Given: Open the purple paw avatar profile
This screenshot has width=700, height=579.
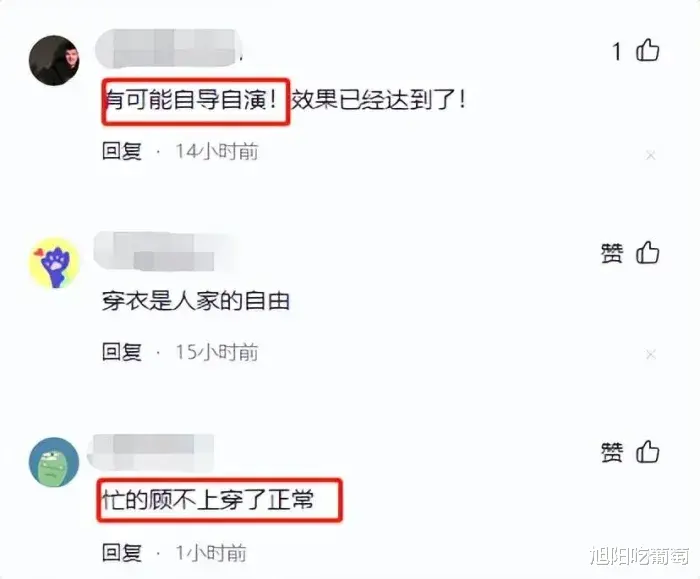Looking at the screenshot, I should coord(54,262).
